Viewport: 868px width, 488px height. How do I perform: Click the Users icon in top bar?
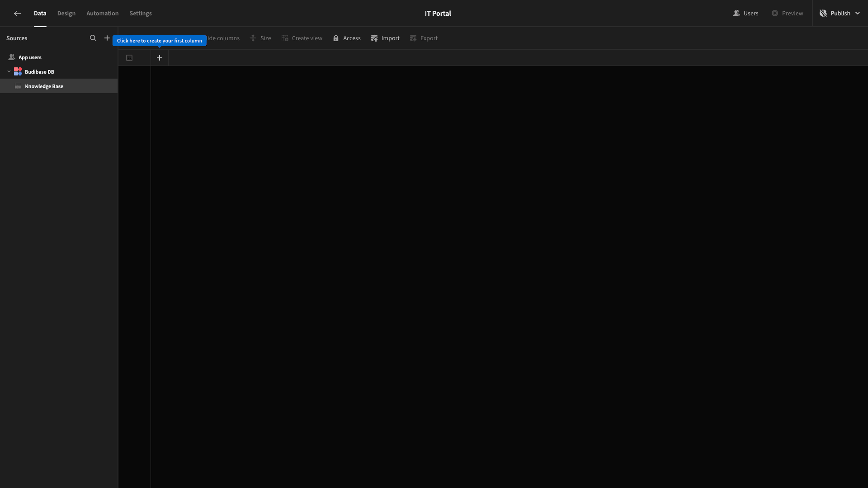(736, 13)
